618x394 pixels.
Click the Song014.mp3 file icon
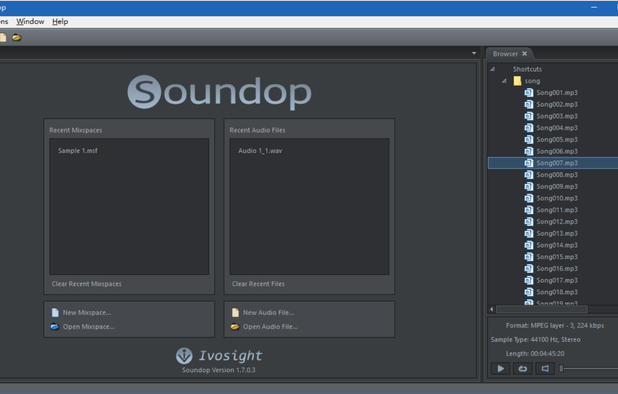click(x=529, y=245)
